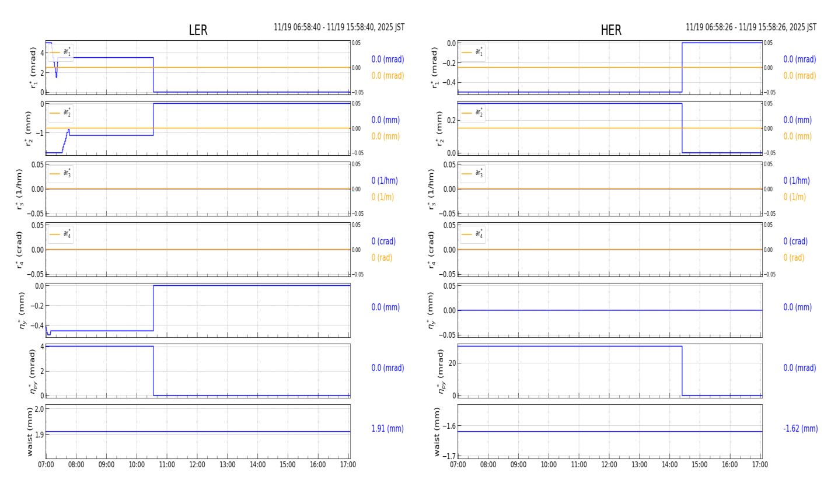Click orange 0.0 (mrad) value beside HER r1* plot
The height and width of the screenshot is (504, 824).
pos(799,76)
